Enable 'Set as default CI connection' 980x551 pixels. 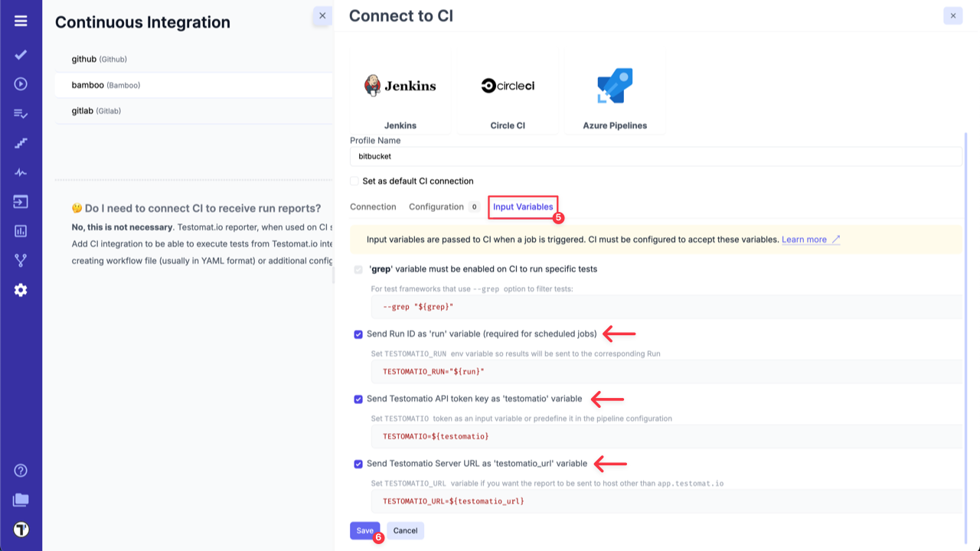(354, 181)
